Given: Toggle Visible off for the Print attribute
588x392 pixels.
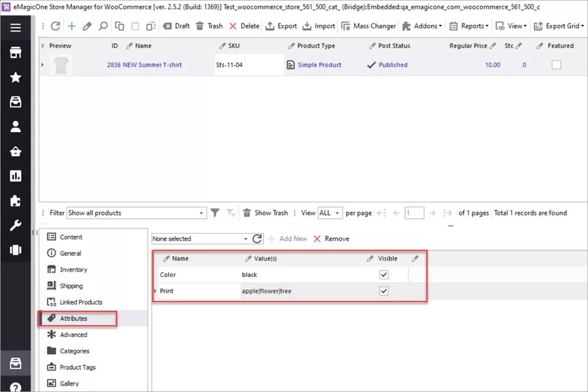Looking at the screenshot, I should point(384,291).
